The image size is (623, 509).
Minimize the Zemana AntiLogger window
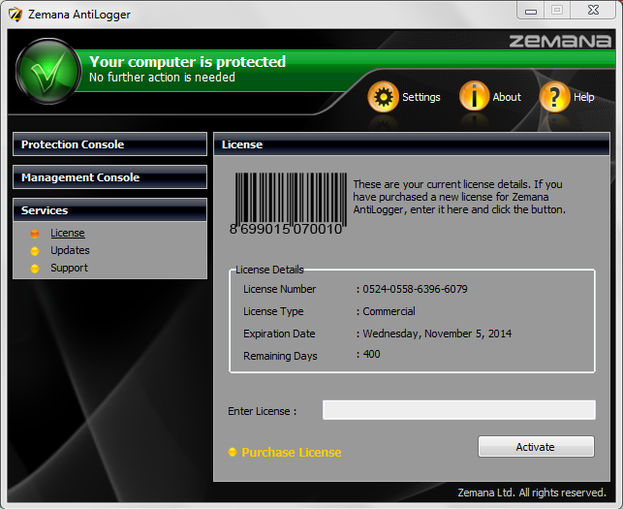(x=531, y=11)
